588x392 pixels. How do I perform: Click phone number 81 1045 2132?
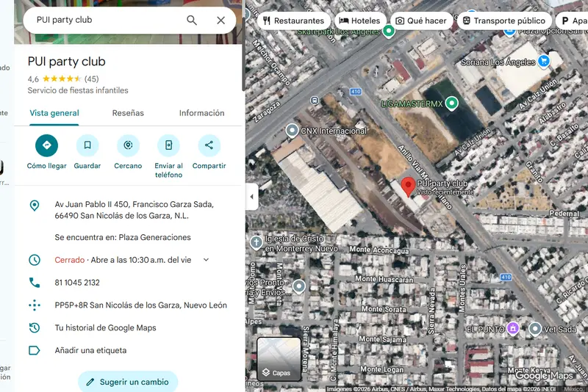pos(77,283)
